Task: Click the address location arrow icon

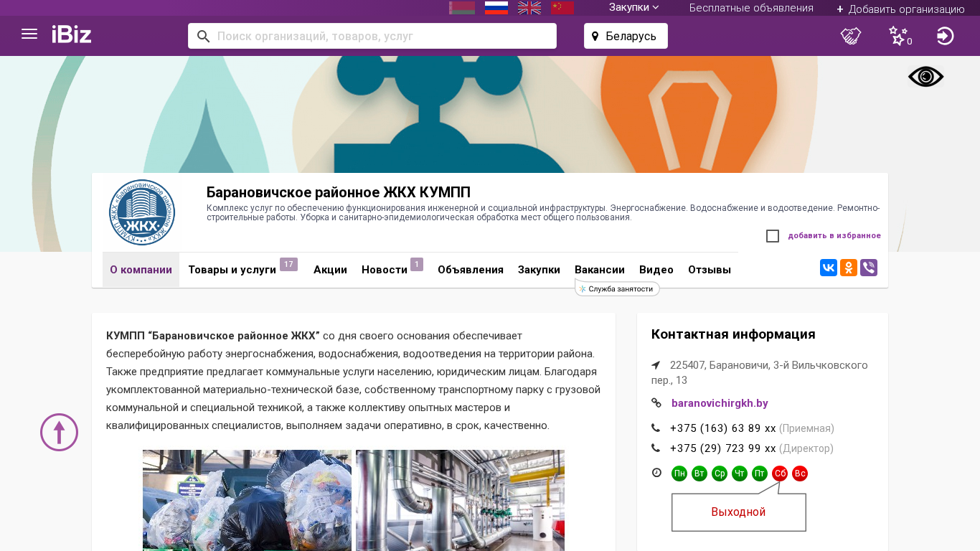Action: pyautogui.click(x=656, y=365)
